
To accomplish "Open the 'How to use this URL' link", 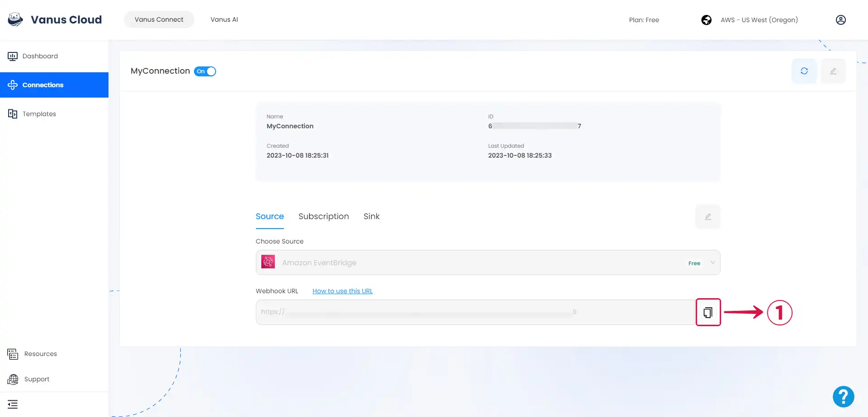I will pos(342,290).
